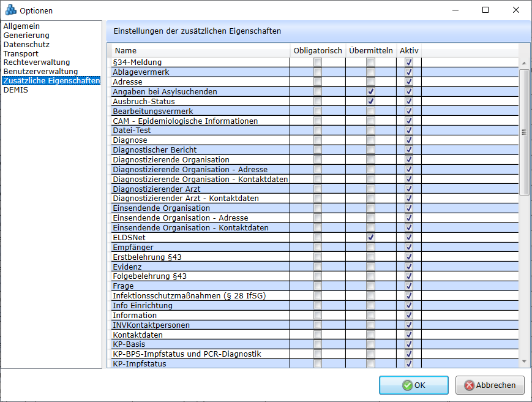The image size is (532, 402).
Task: Check Übermitteln for Empfänger row
Action: [x=370, y=248]
